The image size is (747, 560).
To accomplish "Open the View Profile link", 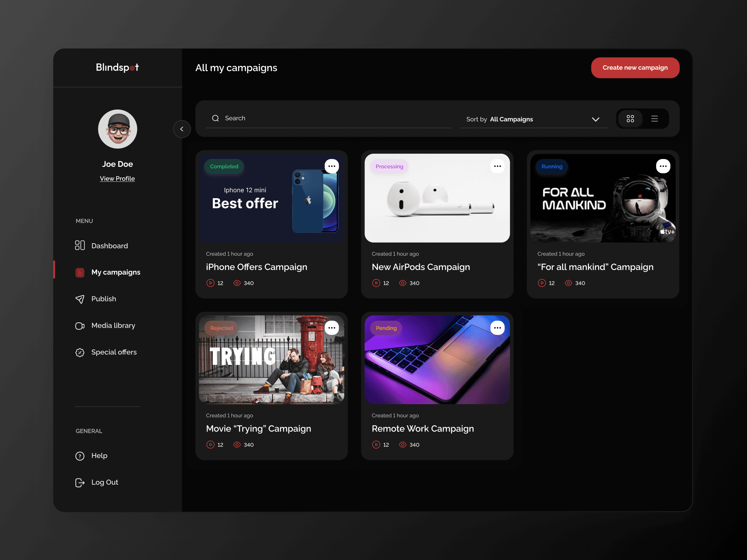I will tap(117, 179).
